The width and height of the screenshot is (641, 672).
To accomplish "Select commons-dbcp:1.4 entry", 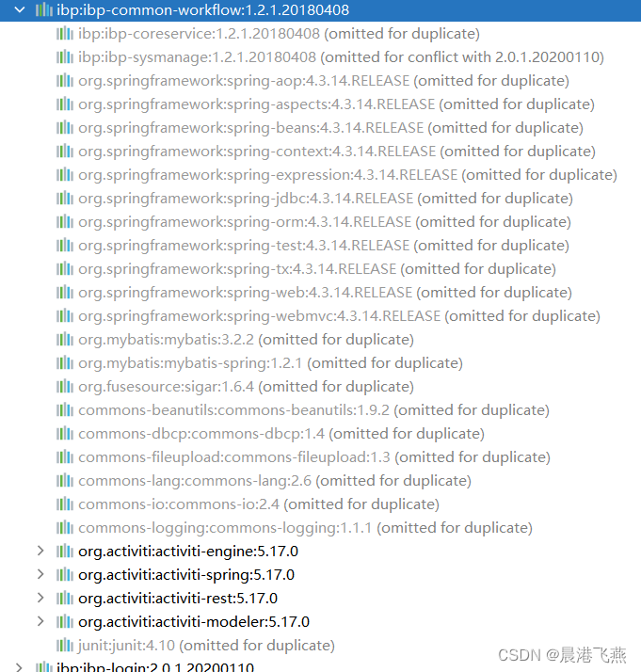I will pyautogui.click(x=281, y=434).
